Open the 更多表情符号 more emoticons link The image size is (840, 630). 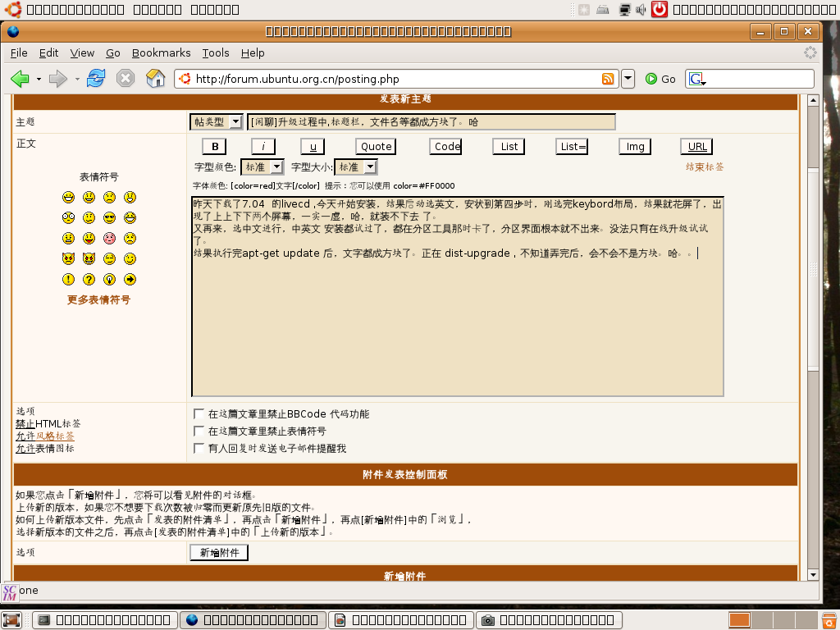tap(98, 300)
